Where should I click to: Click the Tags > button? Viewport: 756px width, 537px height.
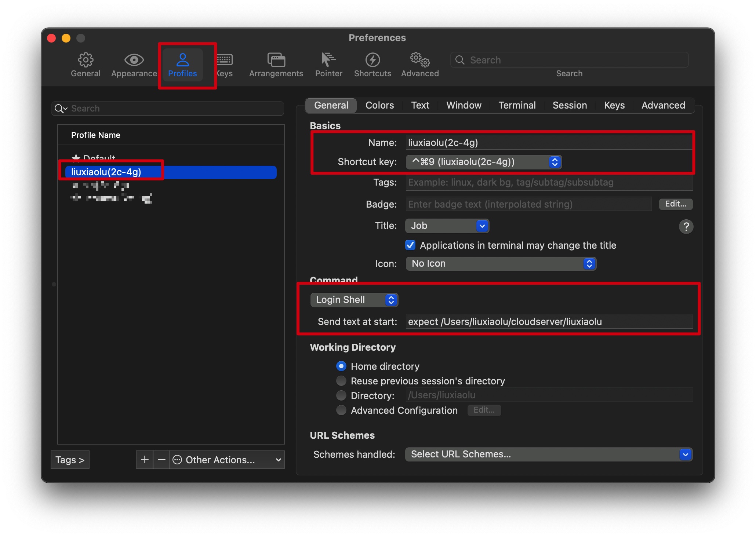(70, 460)
